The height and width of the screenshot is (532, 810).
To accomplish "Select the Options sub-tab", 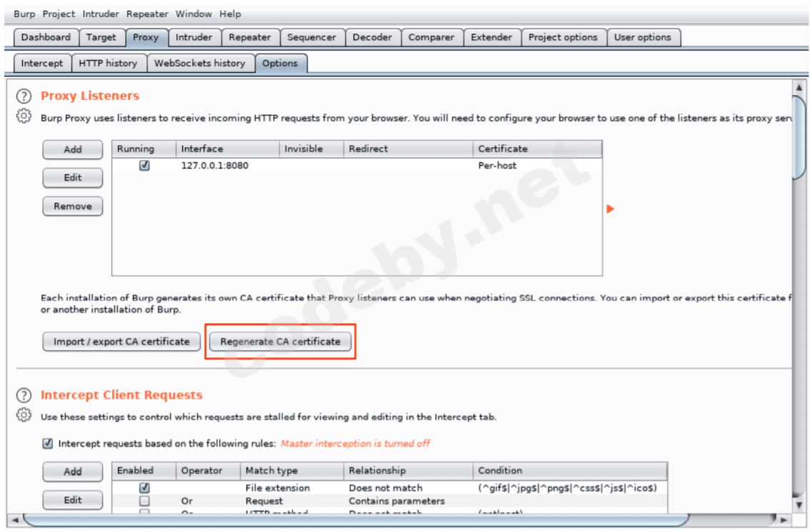I will [280, 63].
